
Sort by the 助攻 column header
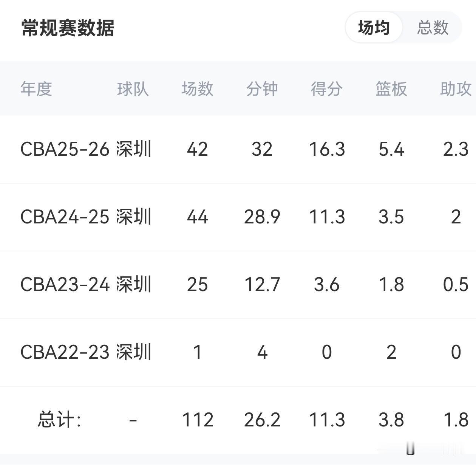coord(456,89)
